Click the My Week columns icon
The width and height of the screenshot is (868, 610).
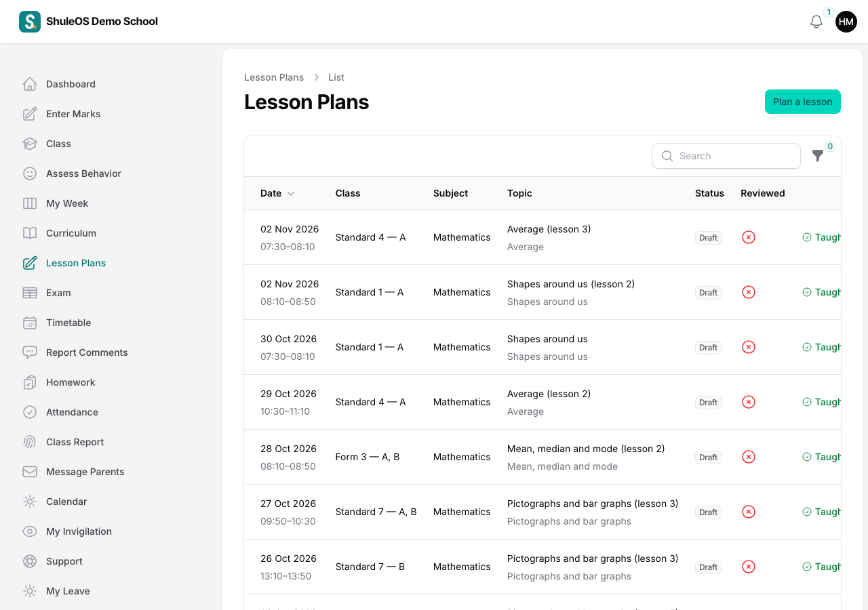(x=30, y=203)
